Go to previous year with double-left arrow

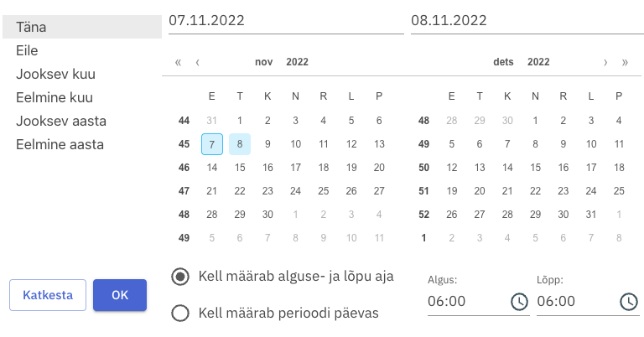tap(178, 62)
